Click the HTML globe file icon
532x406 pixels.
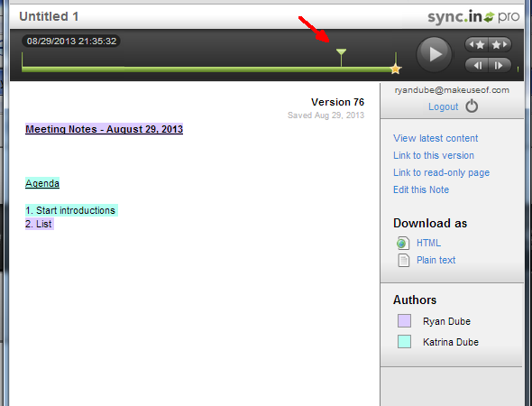click(403, 243)
